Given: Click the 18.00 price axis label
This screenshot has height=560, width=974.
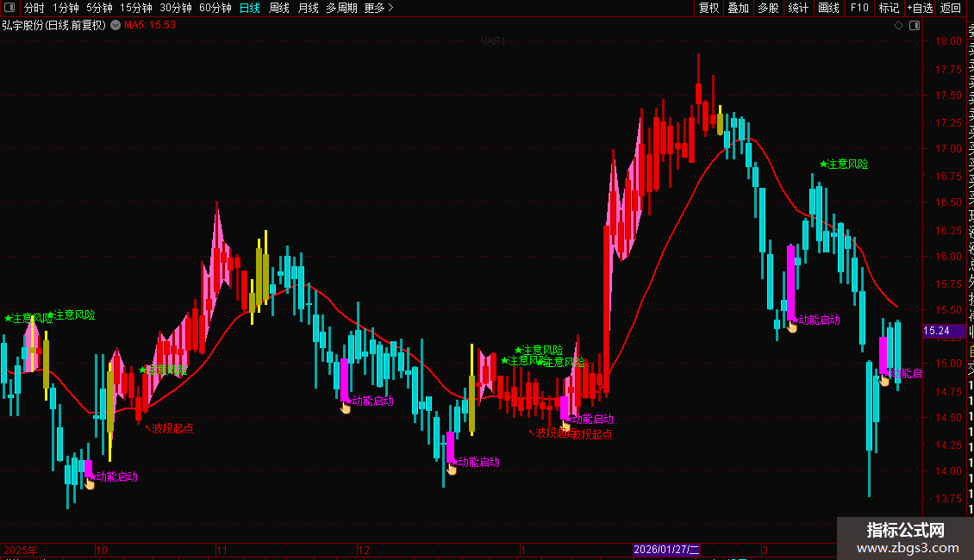Looking at the screenshot, I should (948, 41).
